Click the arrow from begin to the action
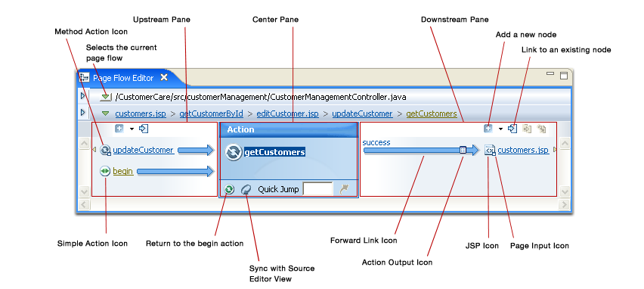 (x=176, y=172)
